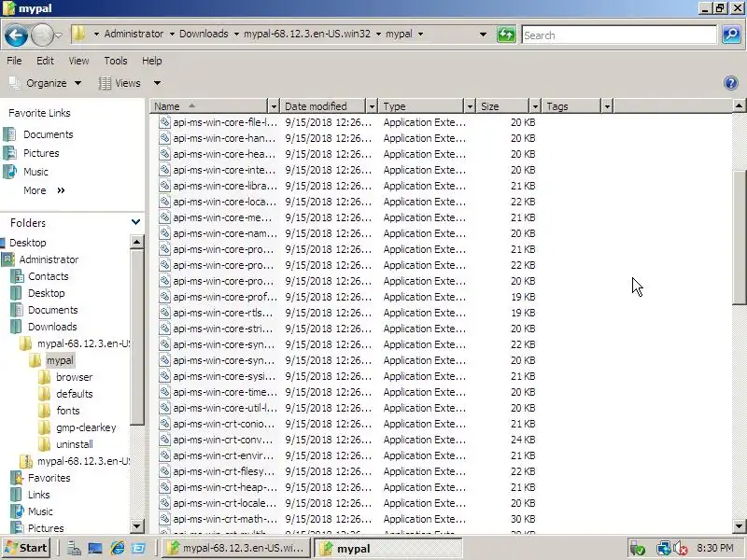Click the Refresh button beside address bar

(506, 35)
